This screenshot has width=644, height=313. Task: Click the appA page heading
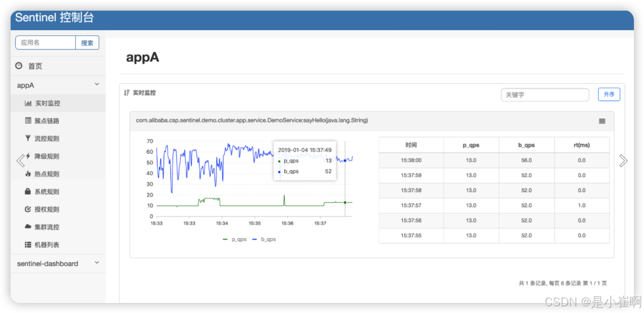pyautogui.click(x=142, y=58)
